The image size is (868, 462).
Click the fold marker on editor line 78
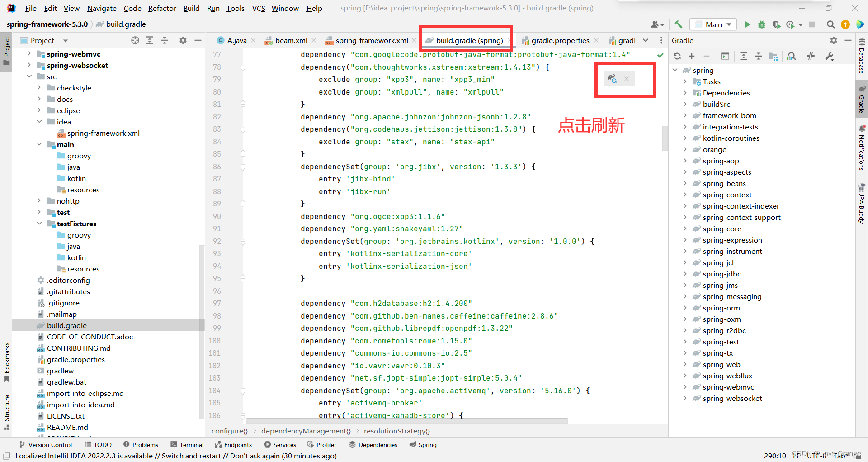pos(243,67)
